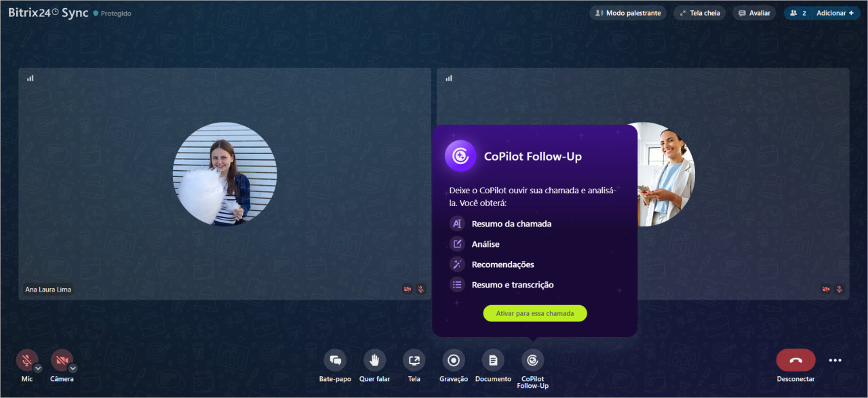Viewport: 868px width, 398px height.
Task: Click the Protegido shield indicator
Action: click(113, 14)
